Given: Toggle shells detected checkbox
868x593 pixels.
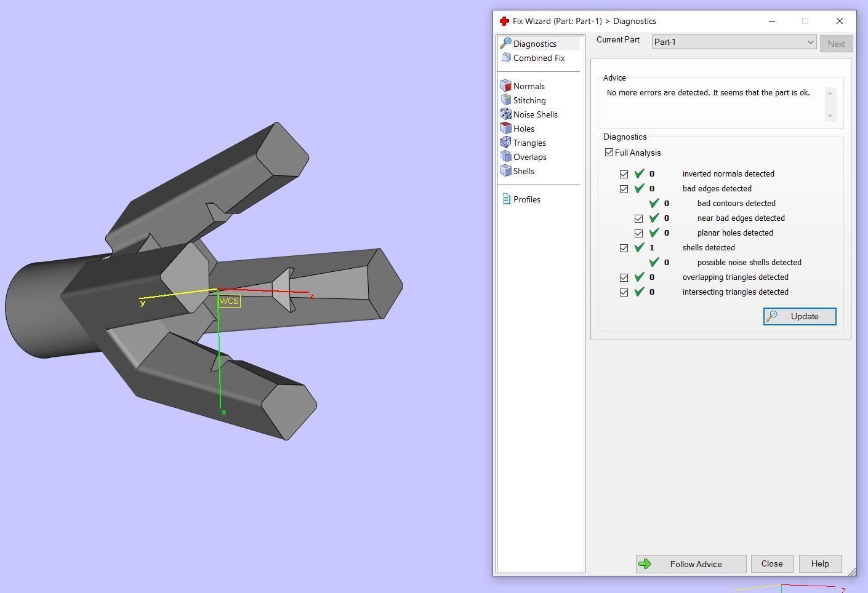Looking at the screenshot, I should click(x=624, y=248).
